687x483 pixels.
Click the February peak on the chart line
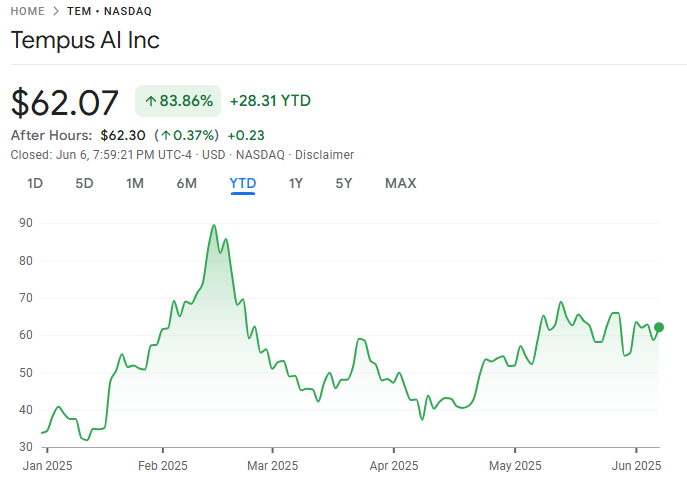coord(214,226)
